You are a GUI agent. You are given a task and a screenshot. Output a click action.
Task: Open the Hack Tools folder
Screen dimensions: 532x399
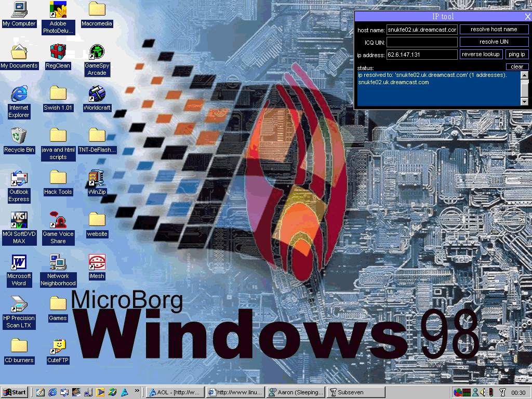[58, 179]
